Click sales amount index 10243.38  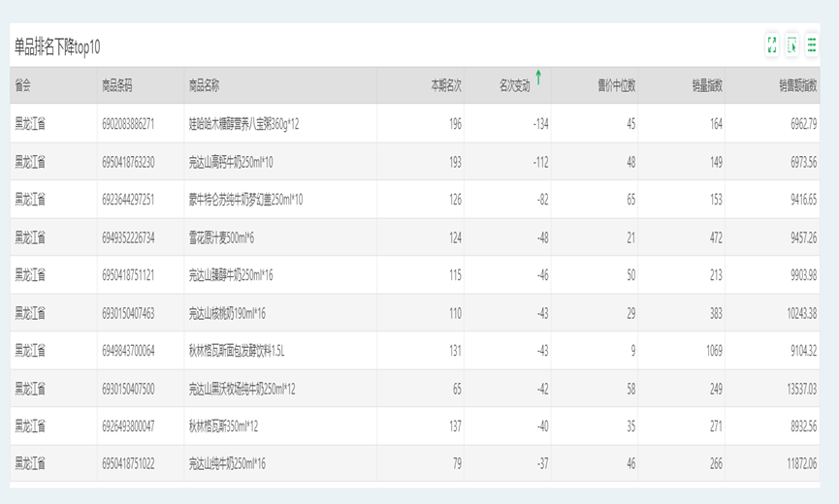(x=801, y=313)
